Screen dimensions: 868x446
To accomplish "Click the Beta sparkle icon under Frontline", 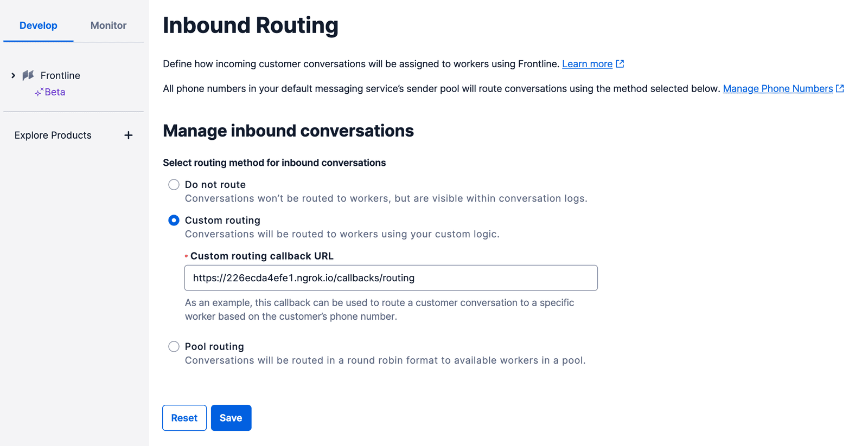I will click(38, 92).
